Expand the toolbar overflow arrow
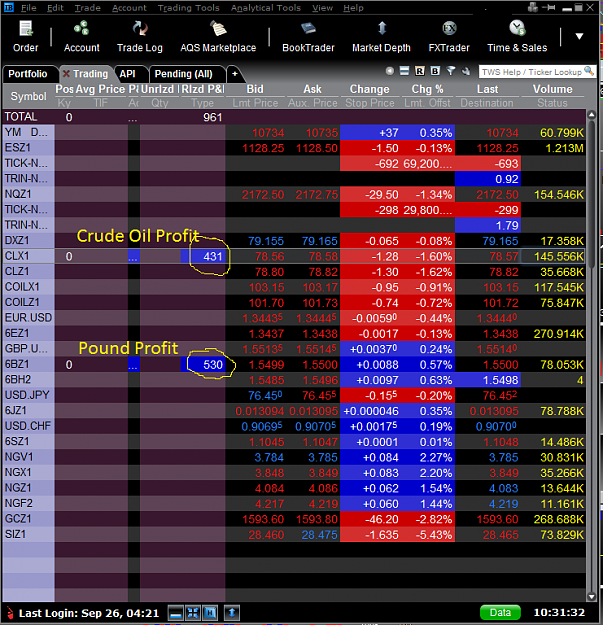This screenshot has width=603, height=625. pyautogui.click(x=579, y=36)
